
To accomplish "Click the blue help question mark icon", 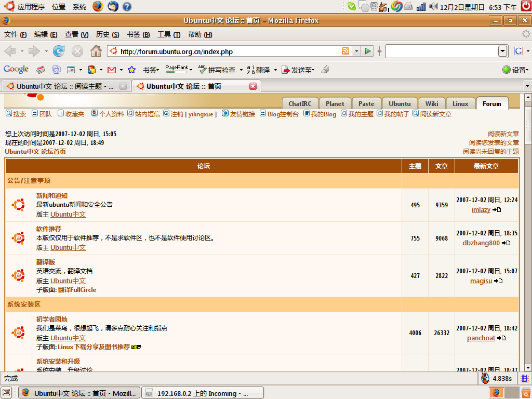I will (127, 6).
